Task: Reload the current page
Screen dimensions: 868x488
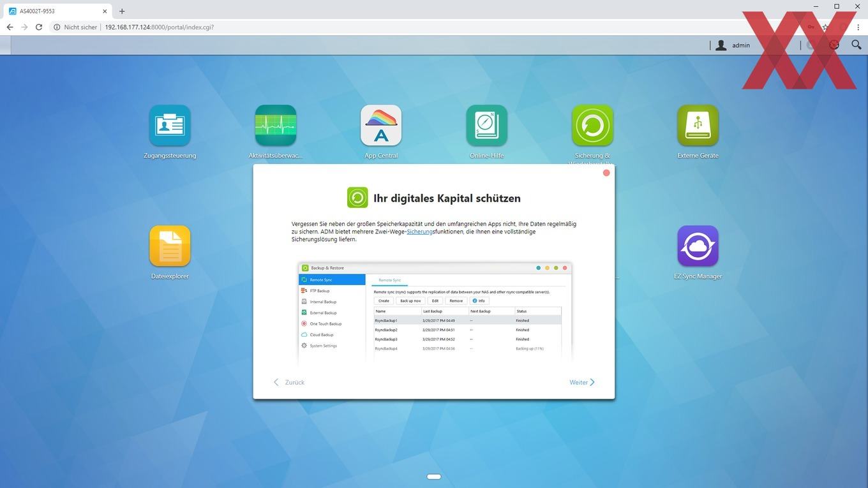Action: coord(39,27)
